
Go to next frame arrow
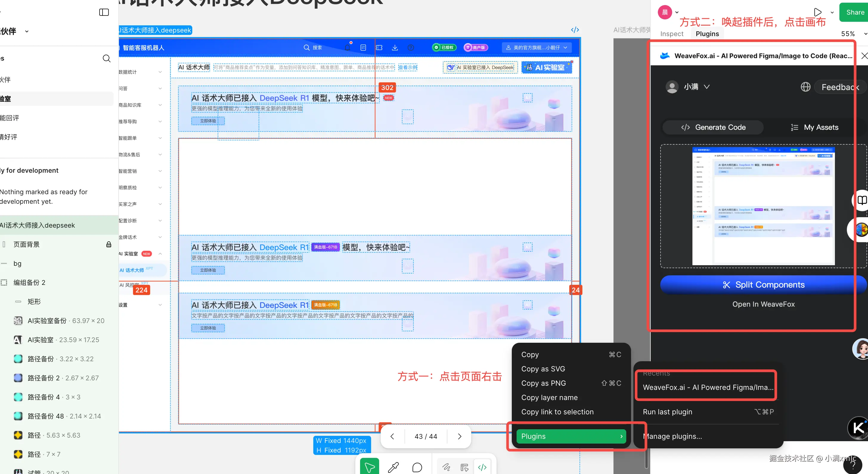click(x=460, y=436)
